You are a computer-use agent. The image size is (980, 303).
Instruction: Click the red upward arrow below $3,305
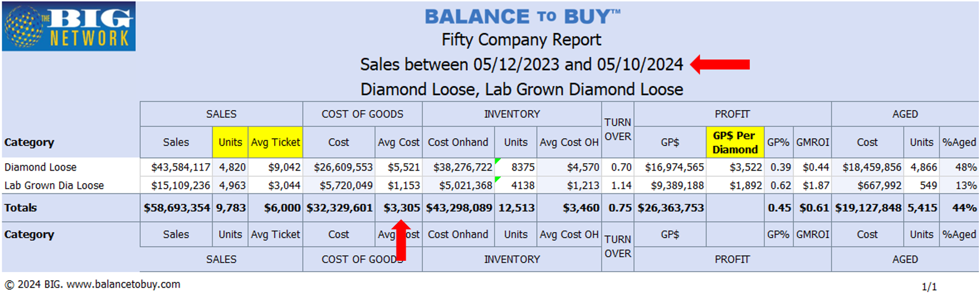tap(401, 241)
